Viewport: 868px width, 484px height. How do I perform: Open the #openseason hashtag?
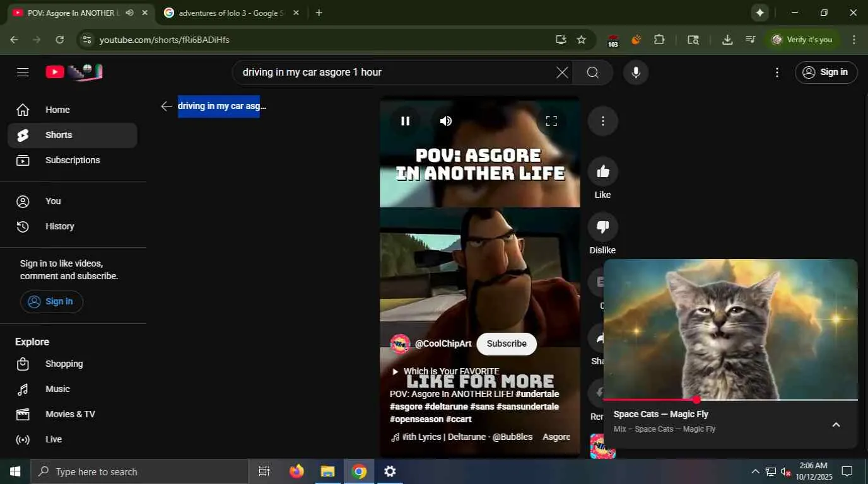click(416, 419)
